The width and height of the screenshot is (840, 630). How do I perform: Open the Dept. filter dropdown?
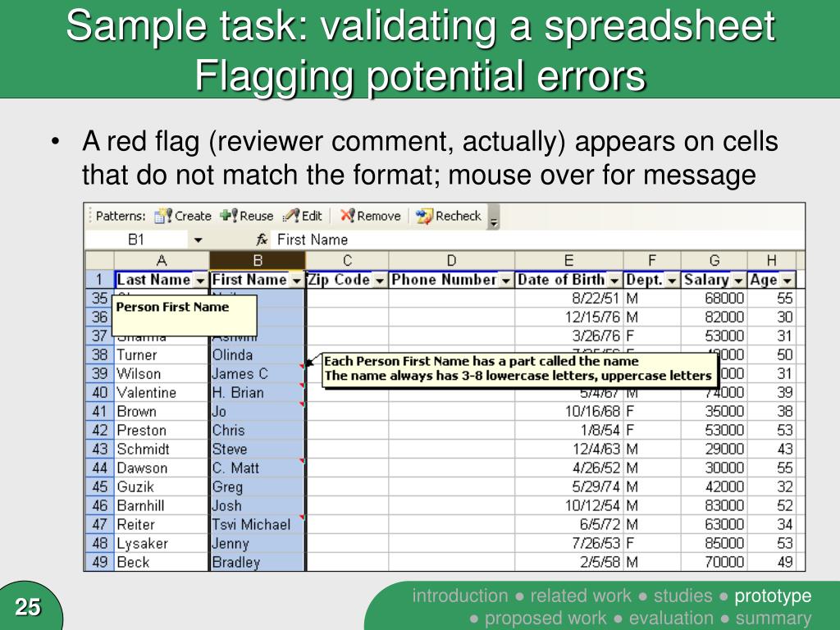coord(672,281)
